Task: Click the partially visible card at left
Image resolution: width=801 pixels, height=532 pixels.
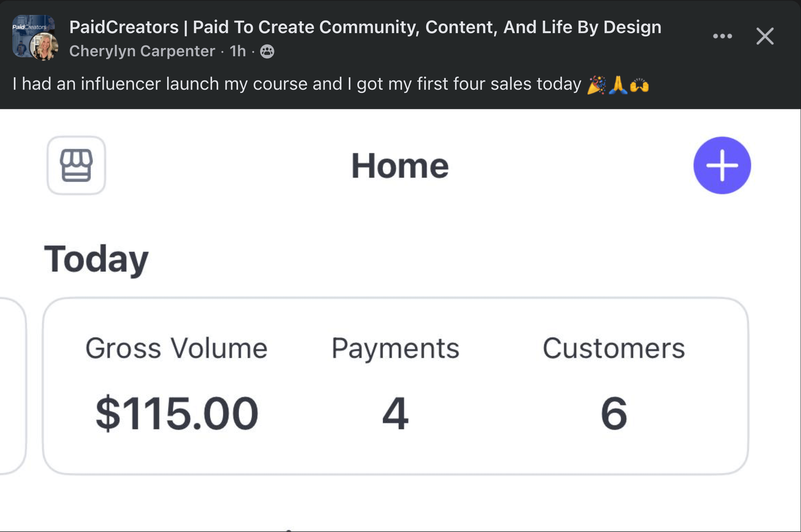Action: tap(12, 386)
